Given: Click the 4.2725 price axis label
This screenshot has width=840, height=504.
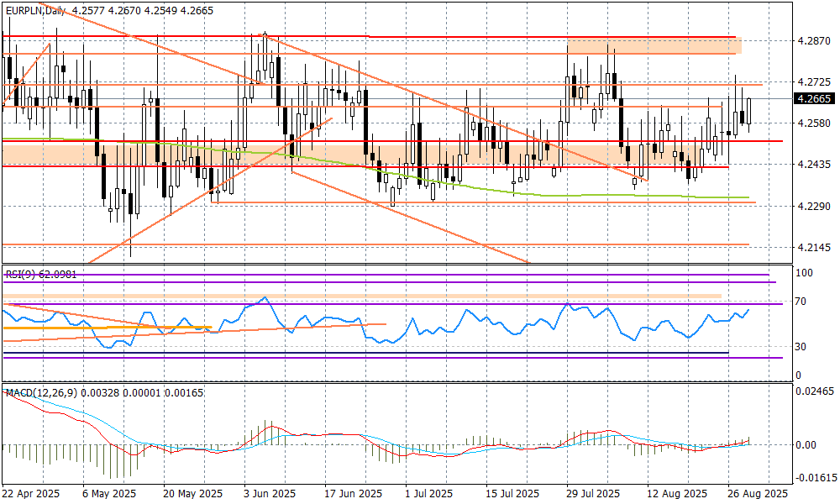Looking at the screenshot, I should coord(814,82).
